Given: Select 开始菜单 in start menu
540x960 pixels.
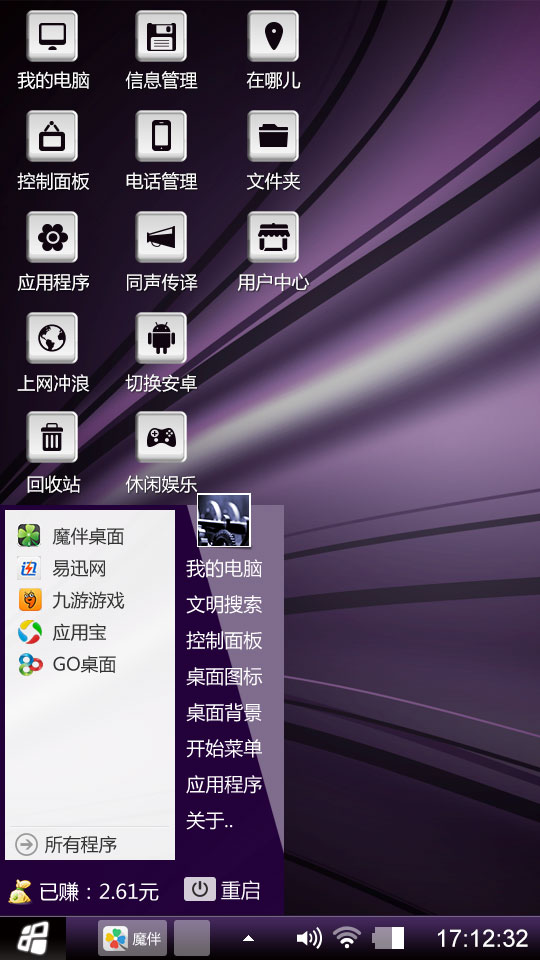Looking at the screenshot, I should 224,749.
